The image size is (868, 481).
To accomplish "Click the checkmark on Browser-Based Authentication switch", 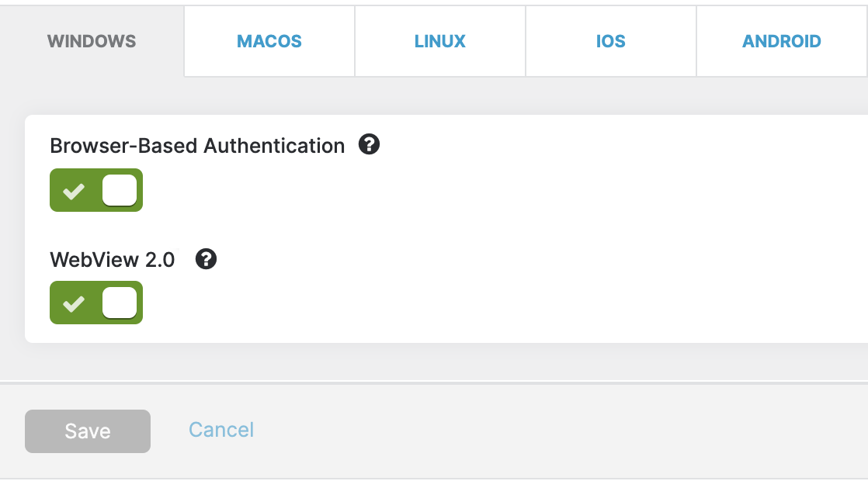I will click(74, 191).
